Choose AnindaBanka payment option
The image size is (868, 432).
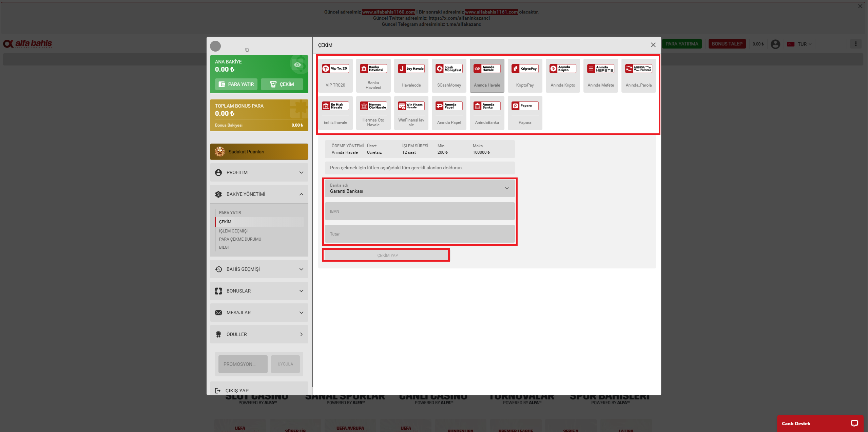click(x=487, y=113)
